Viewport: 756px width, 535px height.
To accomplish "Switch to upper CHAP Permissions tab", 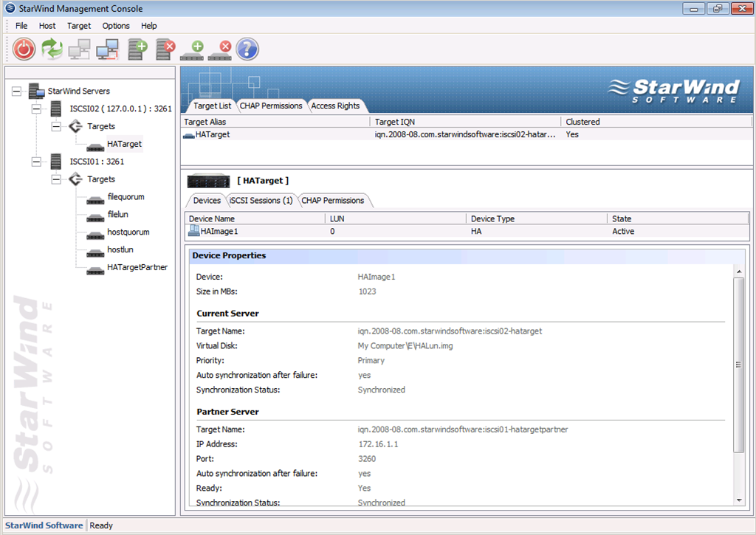I will tap(271, 106).
